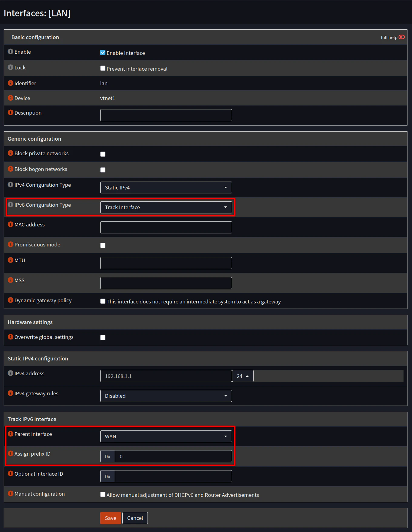Click the Description input field

[166, 115]
